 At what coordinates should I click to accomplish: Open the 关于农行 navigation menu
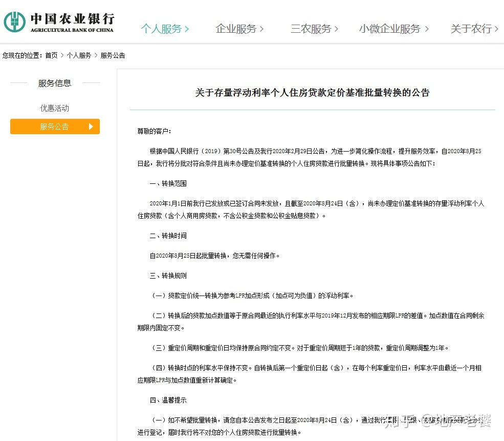[x=474, y=29]
